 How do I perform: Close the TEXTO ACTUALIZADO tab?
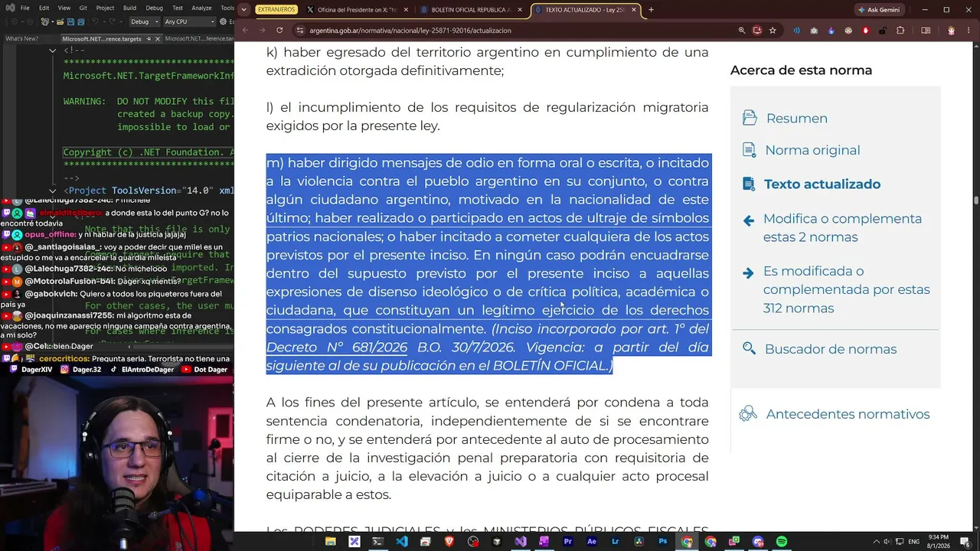tap(634, 10)
